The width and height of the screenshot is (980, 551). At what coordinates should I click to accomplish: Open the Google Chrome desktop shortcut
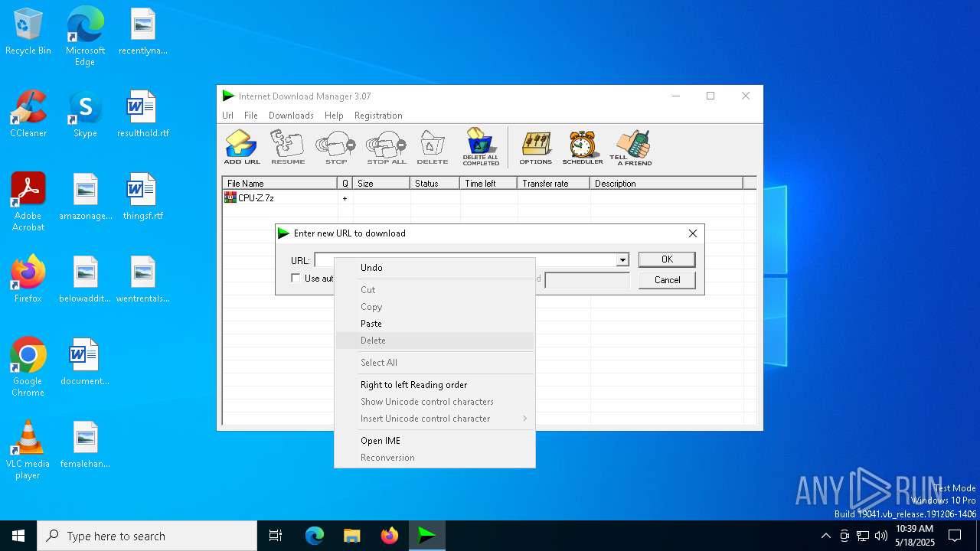pyautogui.click(x=28, y=367)
